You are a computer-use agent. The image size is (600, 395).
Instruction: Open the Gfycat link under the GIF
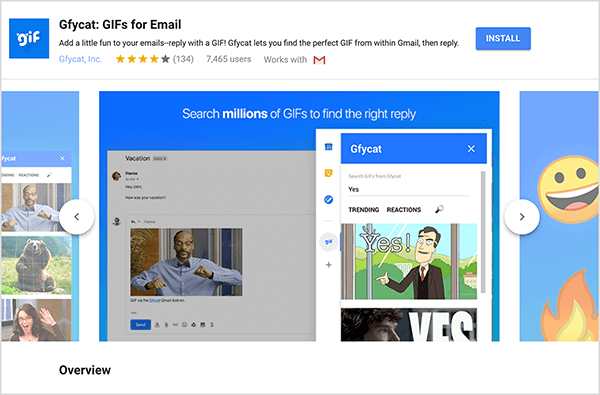pos(155,300)
